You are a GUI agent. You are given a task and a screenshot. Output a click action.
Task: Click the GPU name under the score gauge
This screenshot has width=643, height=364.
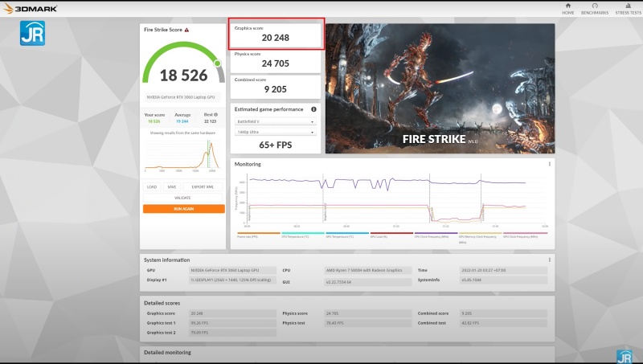(181, 97)
